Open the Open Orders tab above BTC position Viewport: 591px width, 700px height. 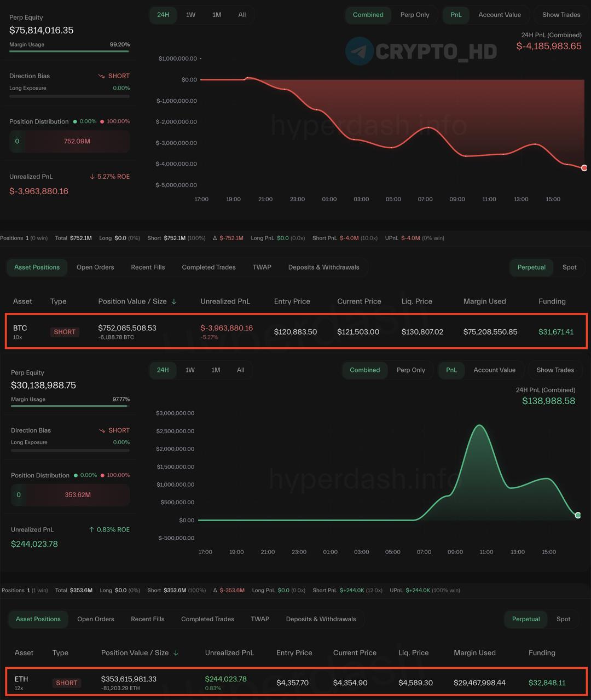coord(95,267)
